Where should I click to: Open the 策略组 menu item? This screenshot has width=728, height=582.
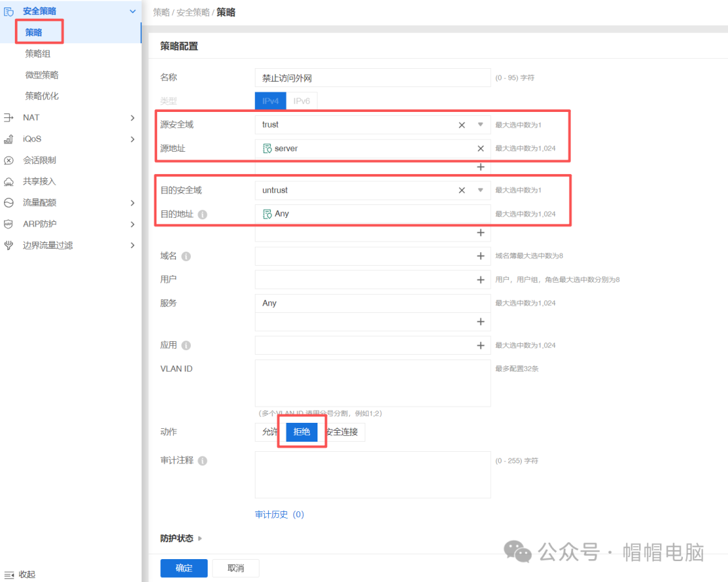click(x=38, y=53)
